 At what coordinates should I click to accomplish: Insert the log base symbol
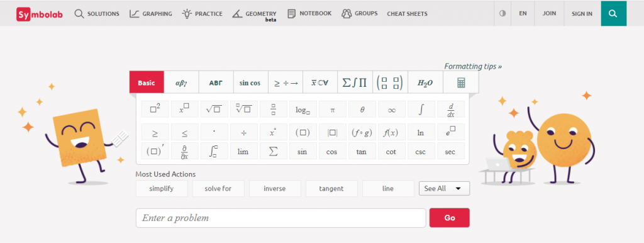click(x=303, y=110)
